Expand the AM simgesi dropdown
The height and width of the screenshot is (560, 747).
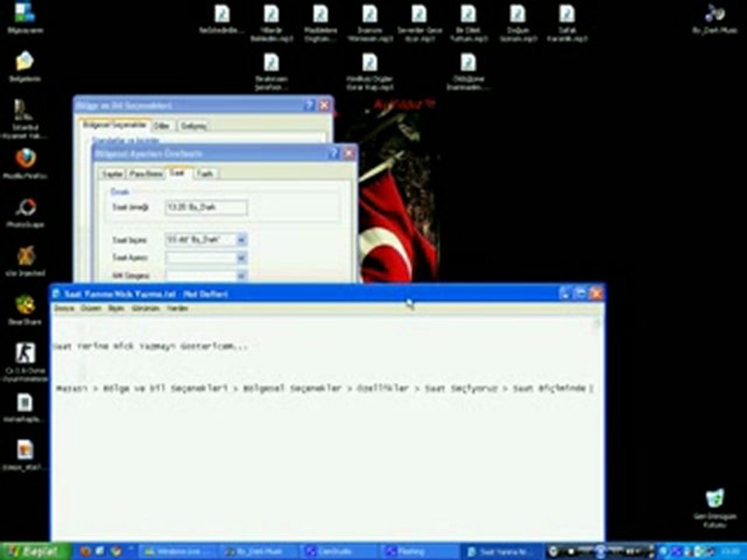click(241, 275)
